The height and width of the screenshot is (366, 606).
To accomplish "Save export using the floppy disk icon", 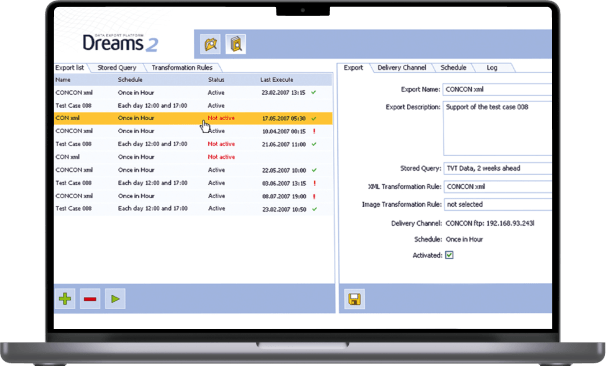I will (354, 299).
